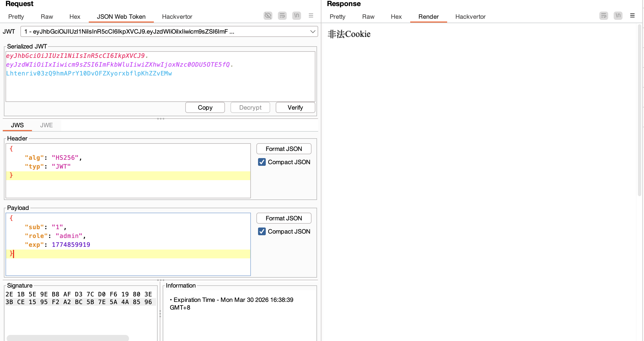Click the divider handle below Serialized JWT
Image resolution: width=644 pixels, height=341 pixels.
(x=161, y=119)
